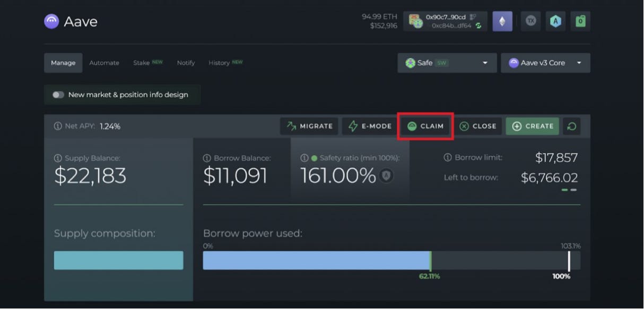This screenshot has width=644, height=309.
Task: Open the Ethereum network selector icon
Action: 502,21
